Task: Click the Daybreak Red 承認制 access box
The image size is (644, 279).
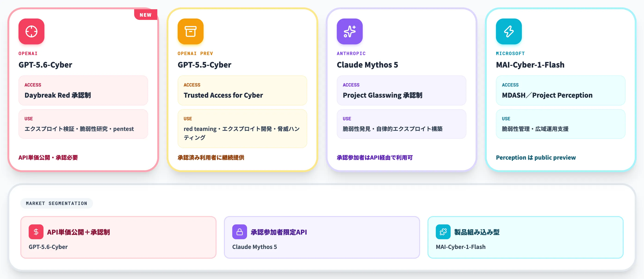Action: 83,90
